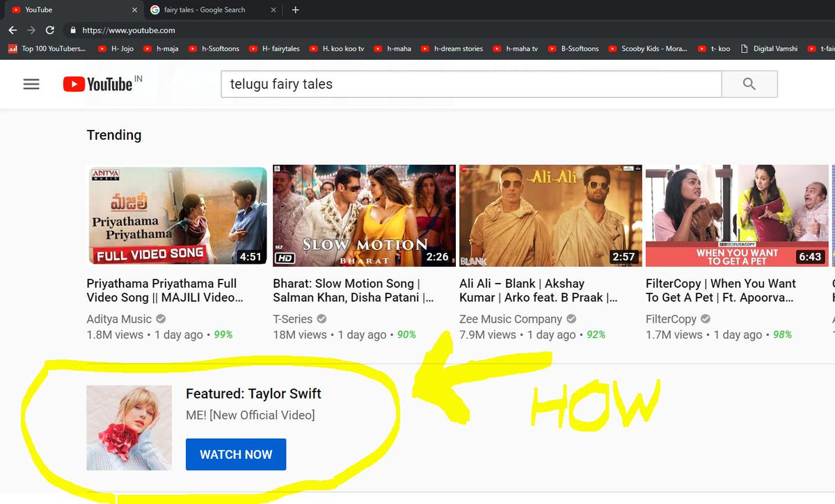Click the magnifier search button
The image size is (835, 504).
749,84
